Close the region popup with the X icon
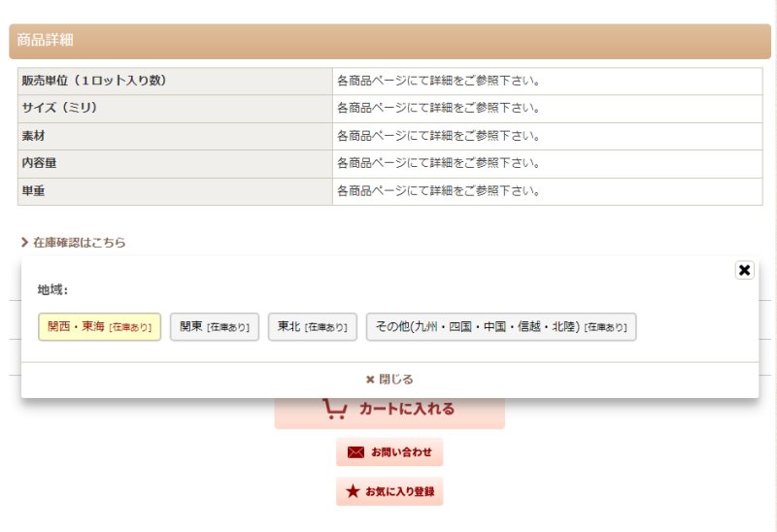 pos(744,270)
